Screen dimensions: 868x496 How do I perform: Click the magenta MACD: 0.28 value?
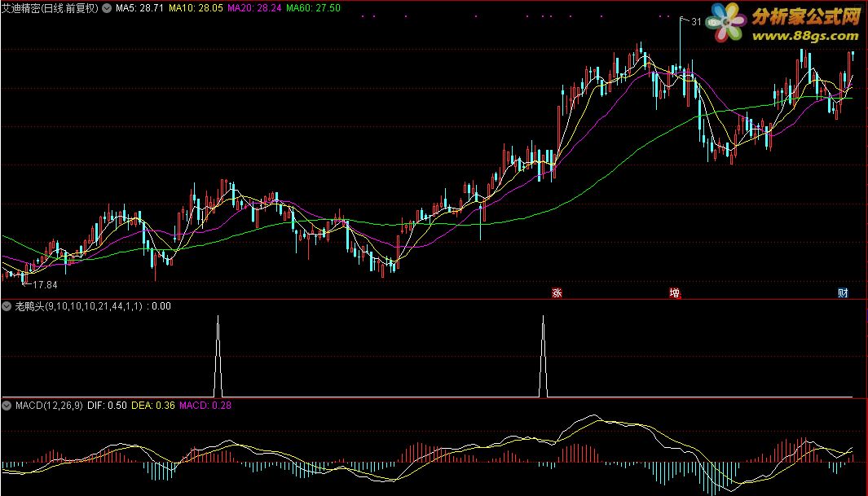point(205,406)
